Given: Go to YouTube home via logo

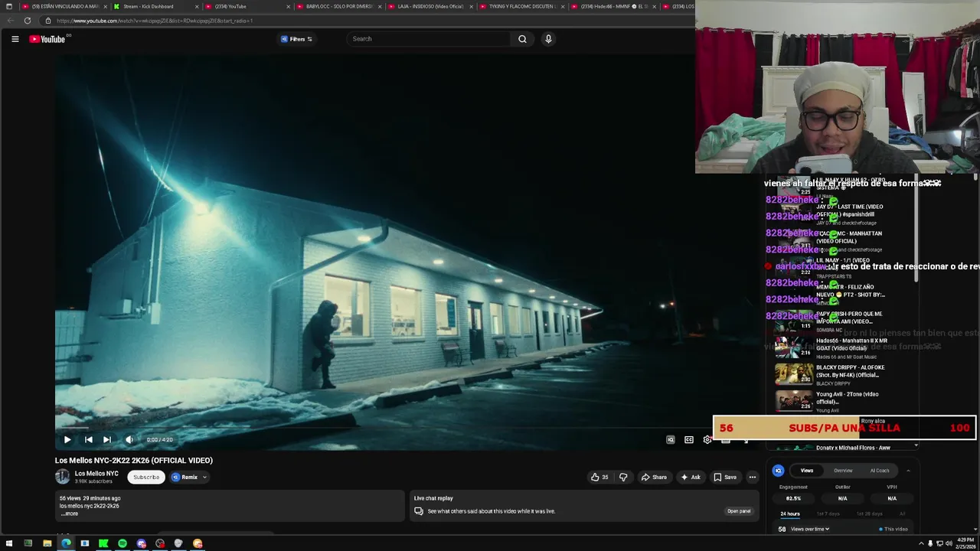Looking at the screenshot, I should pyautogui.click(x=47, y=39).
